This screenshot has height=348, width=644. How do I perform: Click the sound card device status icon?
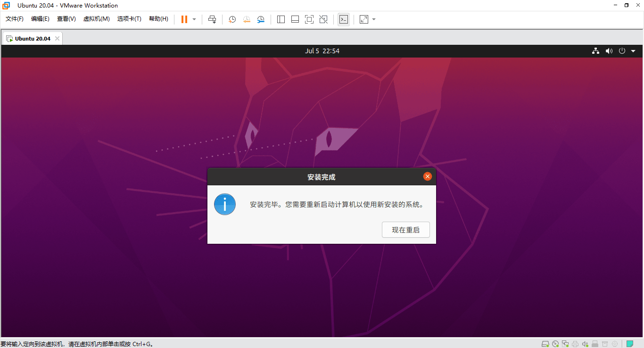(x=585, y=344)
